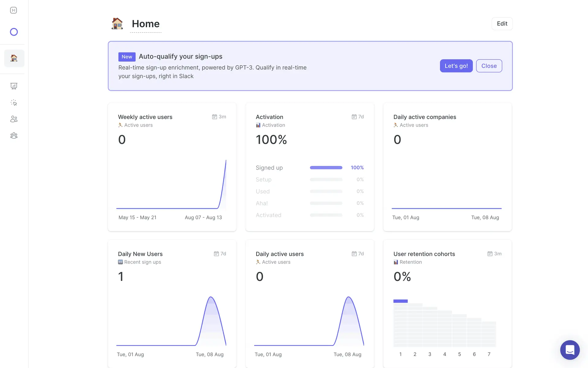Click the Edit button

coord(502,24)
